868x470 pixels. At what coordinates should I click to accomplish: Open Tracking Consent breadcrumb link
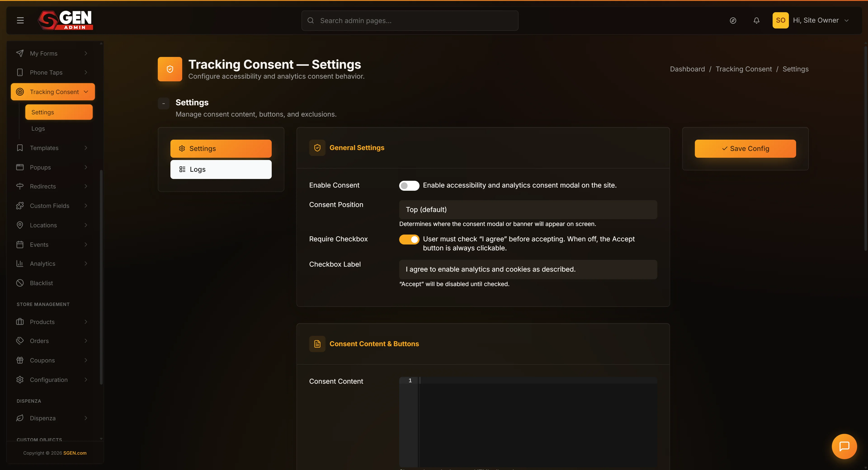[744, 69]
